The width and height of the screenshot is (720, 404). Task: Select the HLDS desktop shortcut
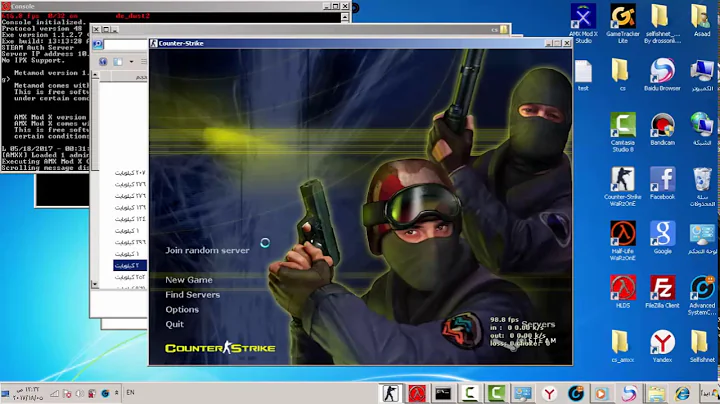(623, 292)
